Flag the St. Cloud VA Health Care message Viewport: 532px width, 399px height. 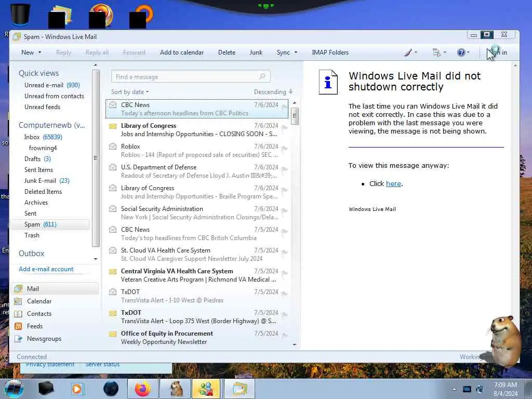[x=284, y=253]
